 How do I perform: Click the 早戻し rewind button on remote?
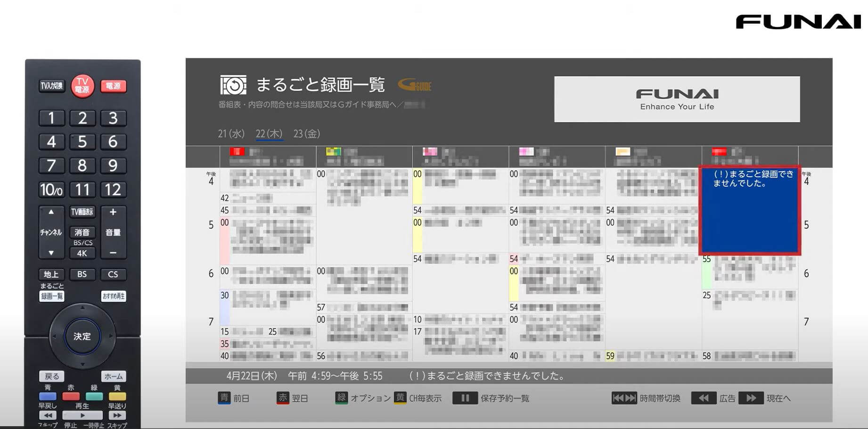tap(48, 415)
